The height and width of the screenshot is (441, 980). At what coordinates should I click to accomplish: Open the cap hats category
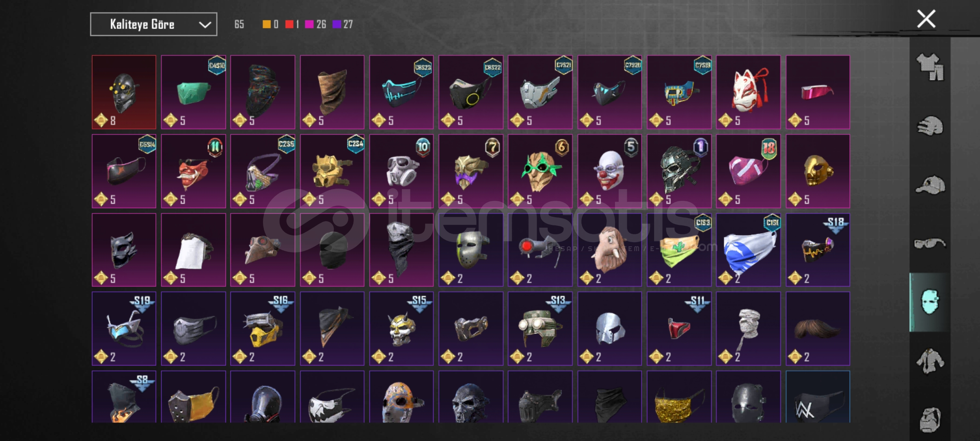[930, 185]
